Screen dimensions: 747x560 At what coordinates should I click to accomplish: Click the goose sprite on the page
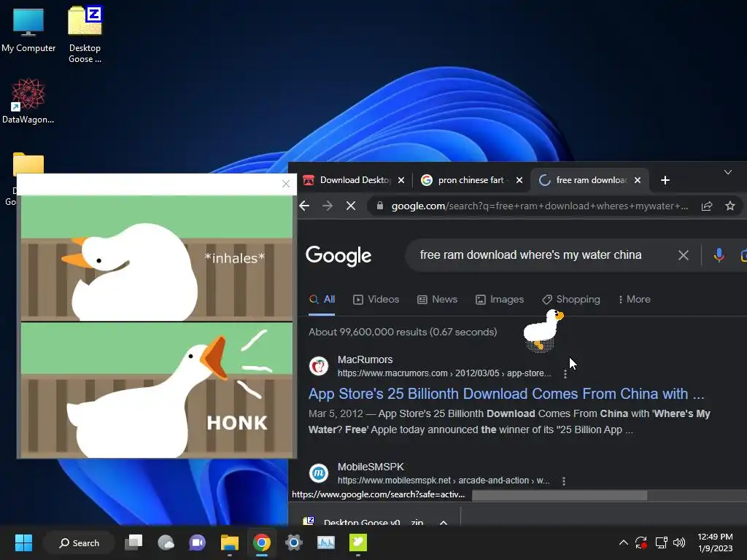pos(543,330)
